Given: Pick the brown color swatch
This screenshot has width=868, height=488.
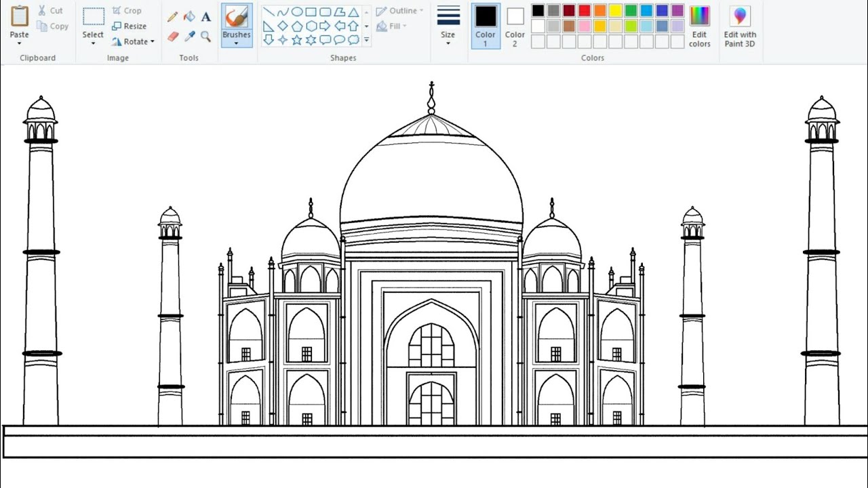Looking at the screenshot, I should (569, 26).
